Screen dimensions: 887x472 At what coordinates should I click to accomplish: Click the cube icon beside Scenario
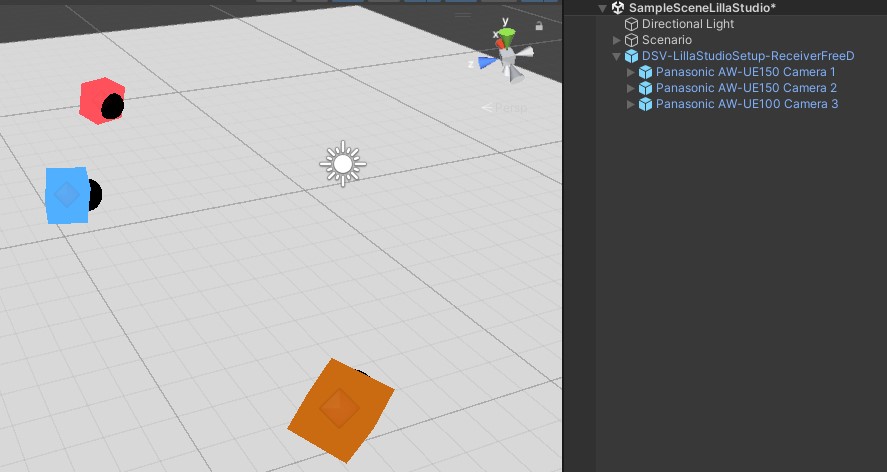(x=631, y=40)
